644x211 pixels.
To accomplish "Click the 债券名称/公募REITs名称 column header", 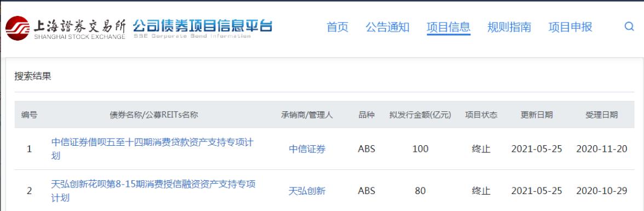I will [154, 115].
